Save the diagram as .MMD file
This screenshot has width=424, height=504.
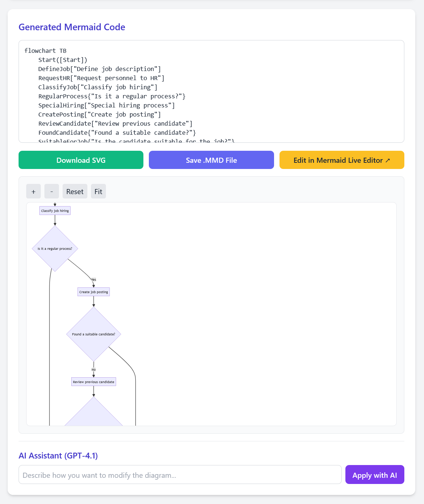211,160
